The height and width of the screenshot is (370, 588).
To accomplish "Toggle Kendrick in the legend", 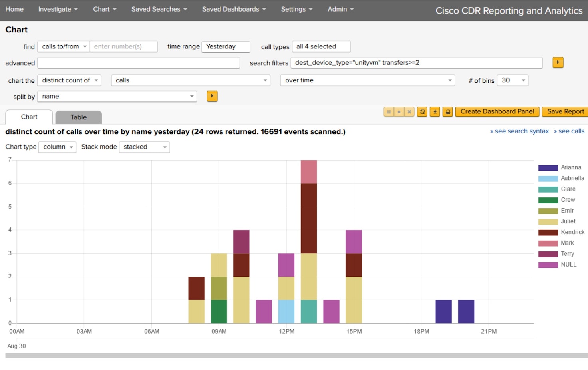I will click(572, 232).
